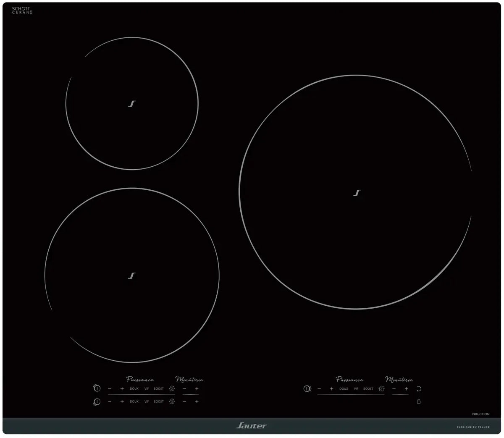The width and height of the screenshot is (504, 438).
Task: Click the SCHOTT CERAN logo
Action: tap(22, 10)
